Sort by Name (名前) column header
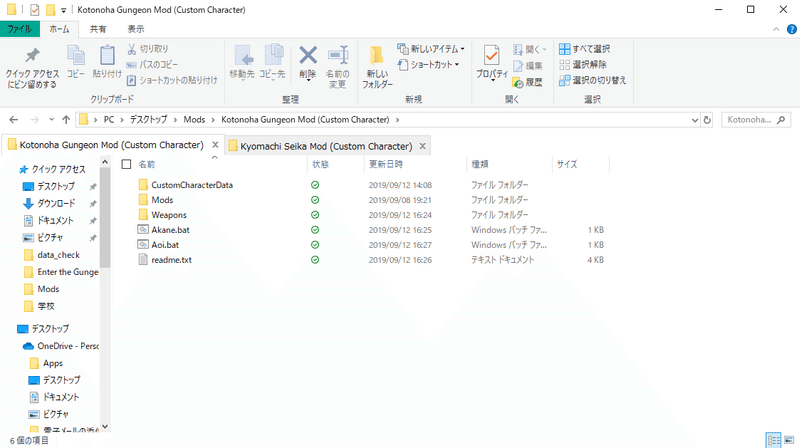This screenshot has height=448, width=800. tap(146, 164)
